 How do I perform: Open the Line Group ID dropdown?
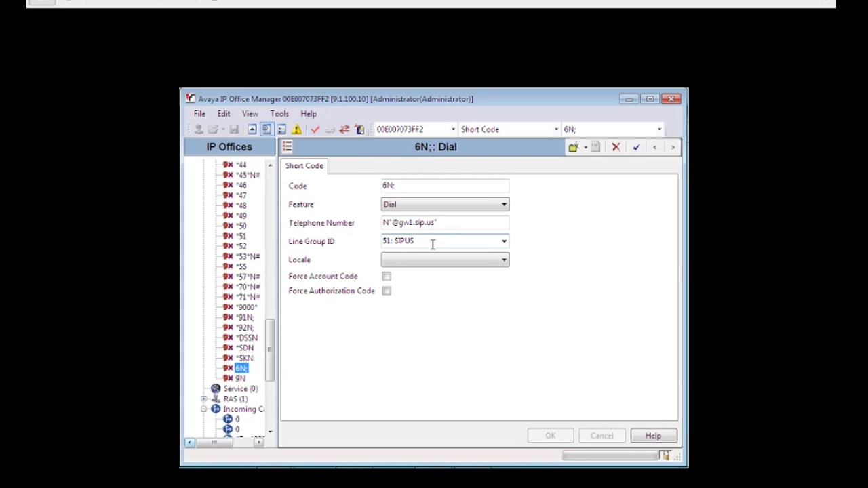click(504, 241)
